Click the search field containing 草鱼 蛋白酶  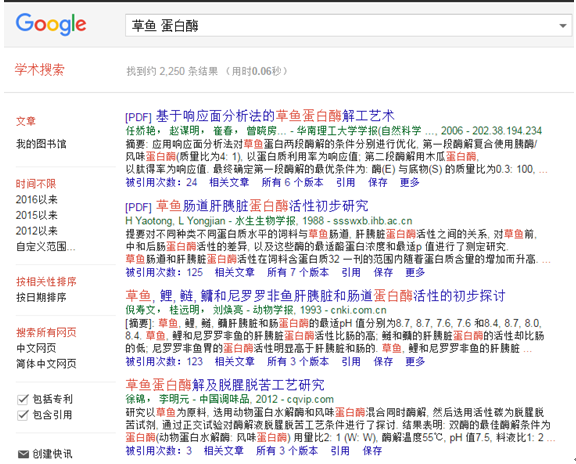[348, 26]
